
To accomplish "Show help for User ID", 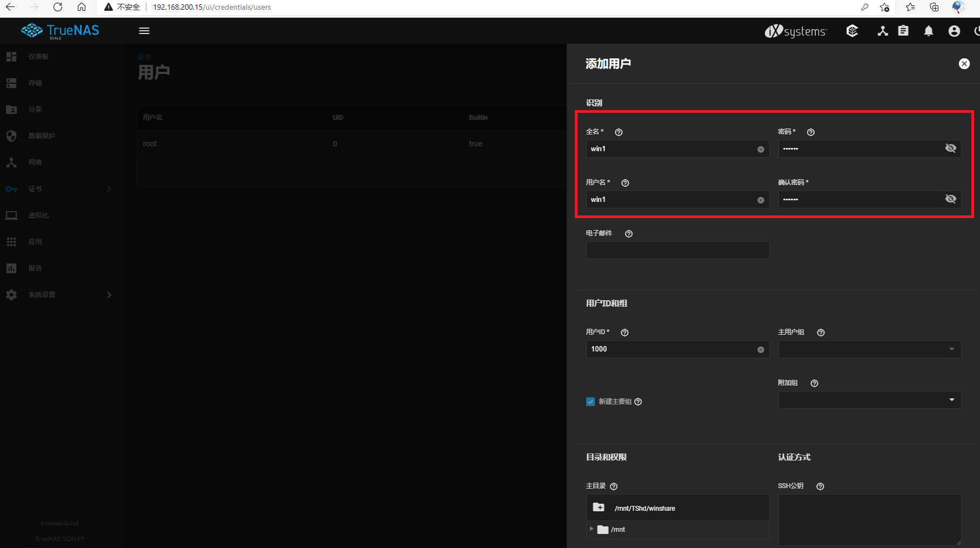I will (625, 332).
